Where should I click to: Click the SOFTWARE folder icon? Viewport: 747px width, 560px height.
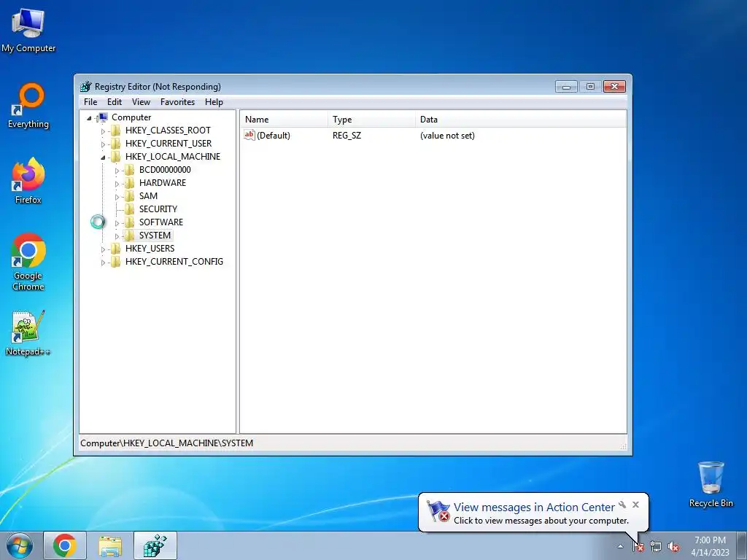[129, 222]
